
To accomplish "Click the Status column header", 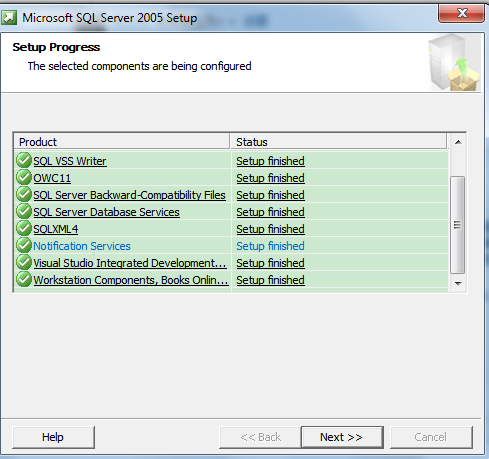I will [x=338, y=142].
